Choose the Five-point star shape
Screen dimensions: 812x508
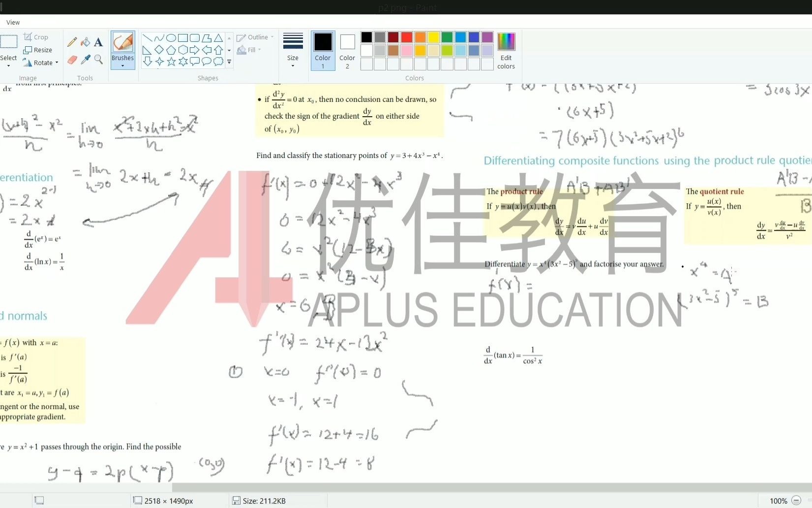[171, 62]
